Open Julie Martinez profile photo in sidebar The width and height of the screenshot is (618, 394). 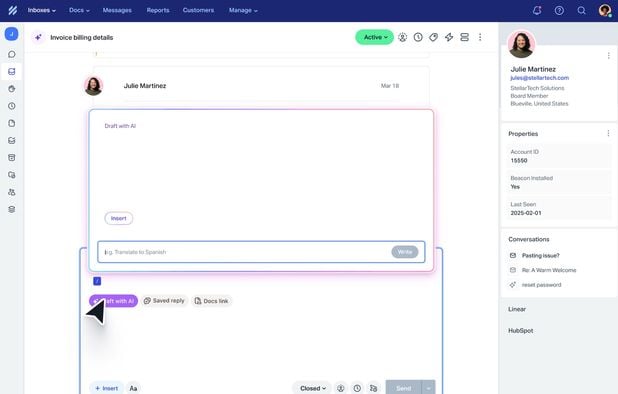point(521,44)
